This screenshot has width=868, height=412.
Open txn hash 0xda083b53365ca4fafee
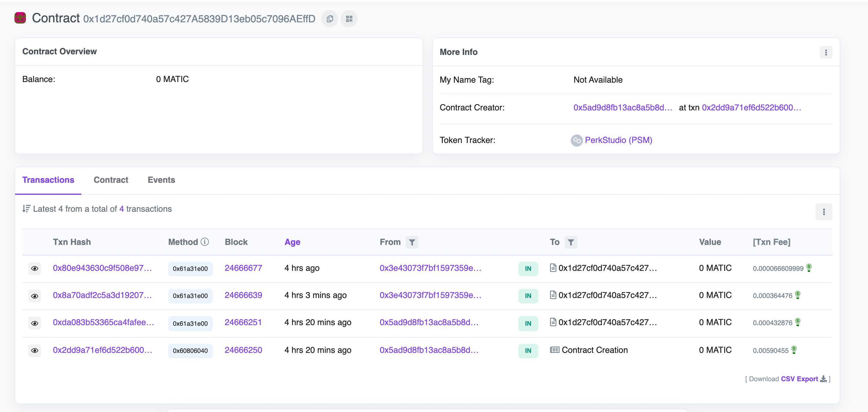coord(103,322)
